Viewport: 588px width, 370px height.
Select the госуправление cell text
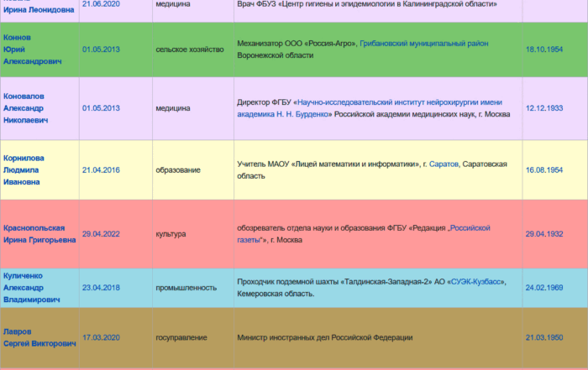(181, 337)
